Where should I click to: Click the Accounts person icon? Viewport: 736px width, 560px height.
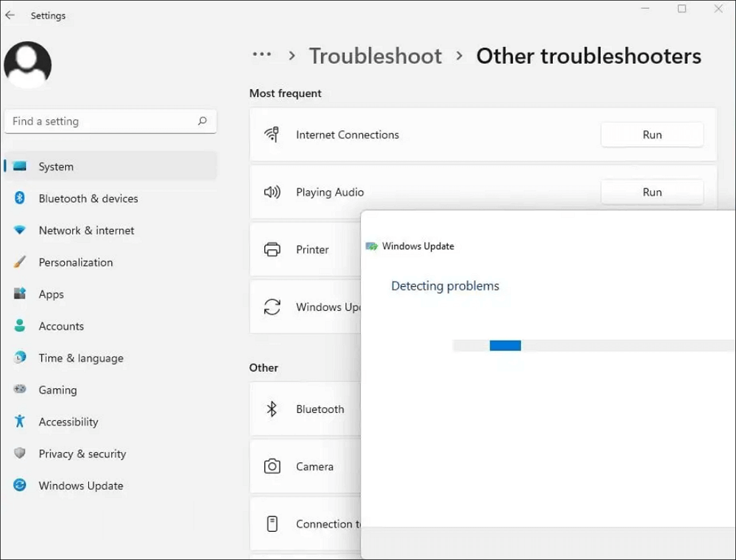click(20, 326)
